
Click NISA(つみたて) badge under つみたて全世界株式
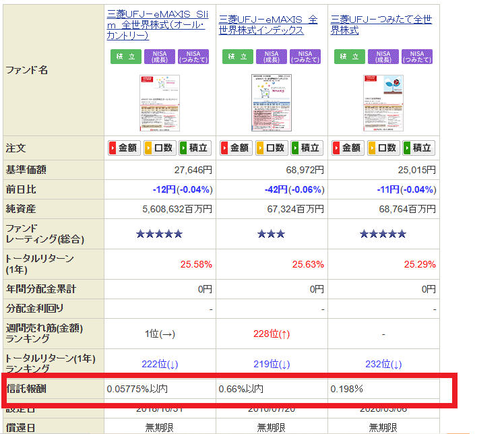pyautogui.click(x=417, y=57)
